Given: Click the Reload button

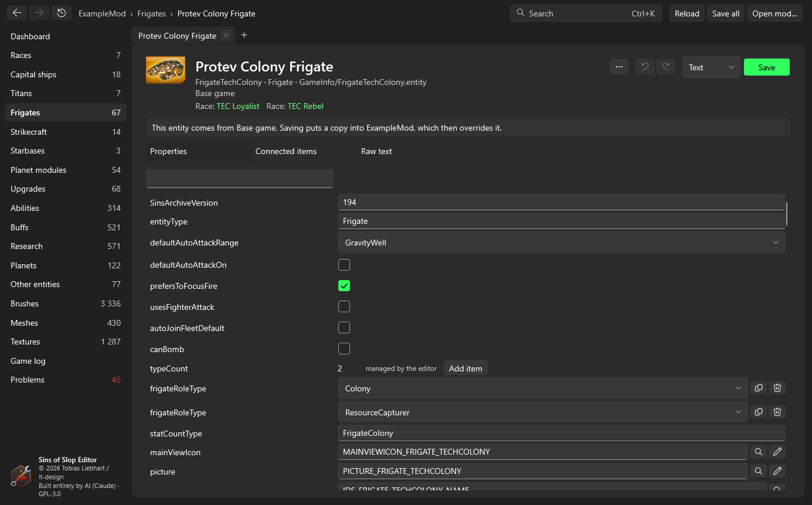Looking at the screenshot, I should [687, 13].
